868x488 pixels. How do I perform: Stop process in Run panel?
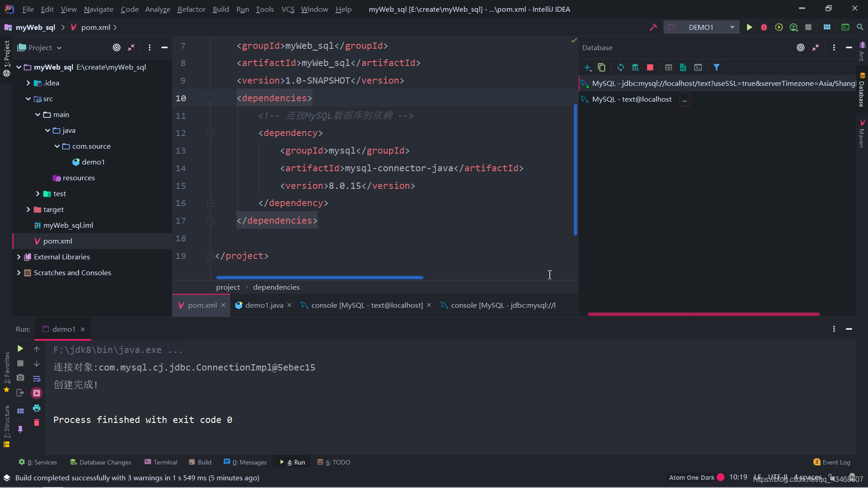pyautogui.click(x=20, y=363)
